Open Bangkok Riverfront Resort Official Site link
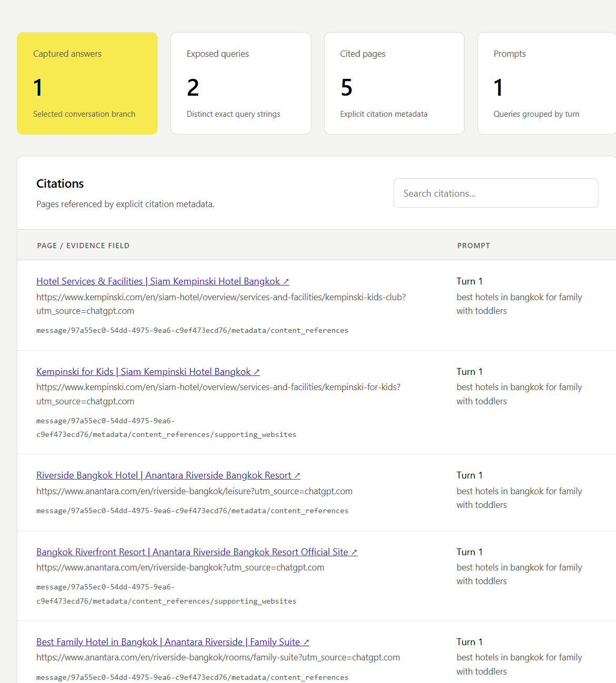 [197, 552]
